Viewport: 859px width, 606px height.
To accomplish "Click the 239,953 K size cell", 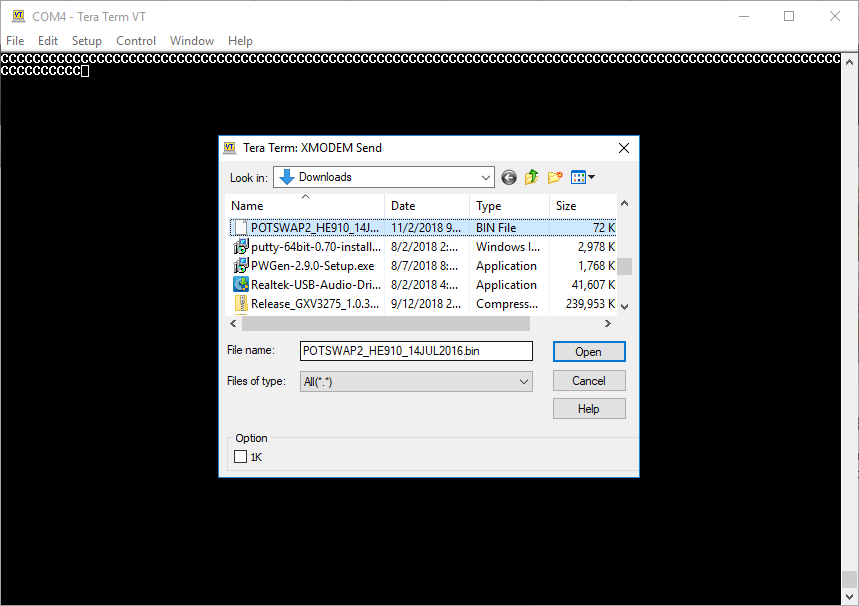I will point(591,304).
